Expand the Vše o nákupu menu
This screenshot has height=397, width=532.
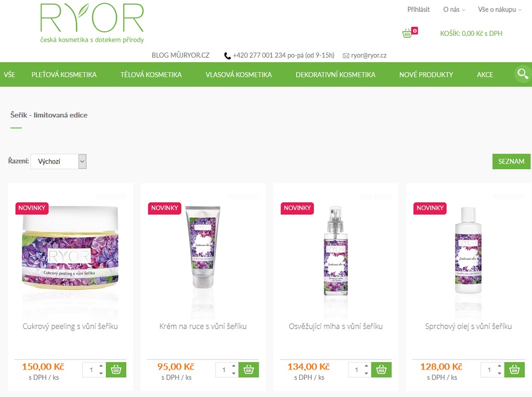coord(500,9)
